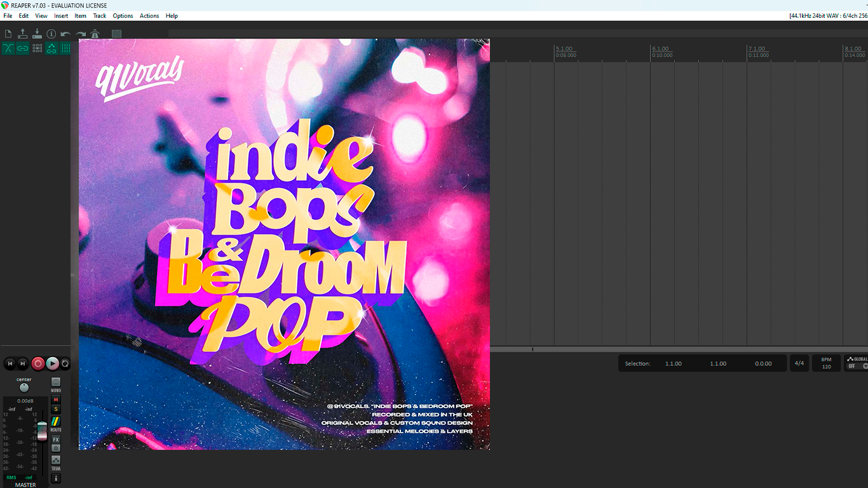The height and width of the screenshot is (488, 868).
Task: Toggle grid lines icon
Action: tap(65, 48)
